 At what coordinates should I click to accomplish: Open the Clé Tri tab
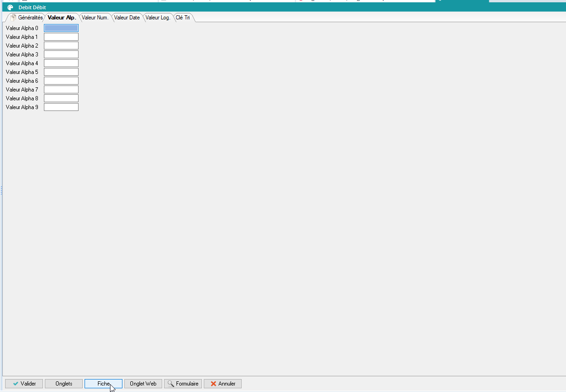click(x=183, y=18)
